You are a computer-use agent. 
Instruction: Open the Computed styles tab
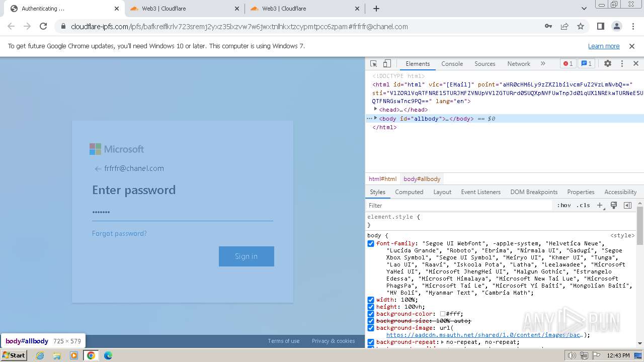[x=409, y=192]
